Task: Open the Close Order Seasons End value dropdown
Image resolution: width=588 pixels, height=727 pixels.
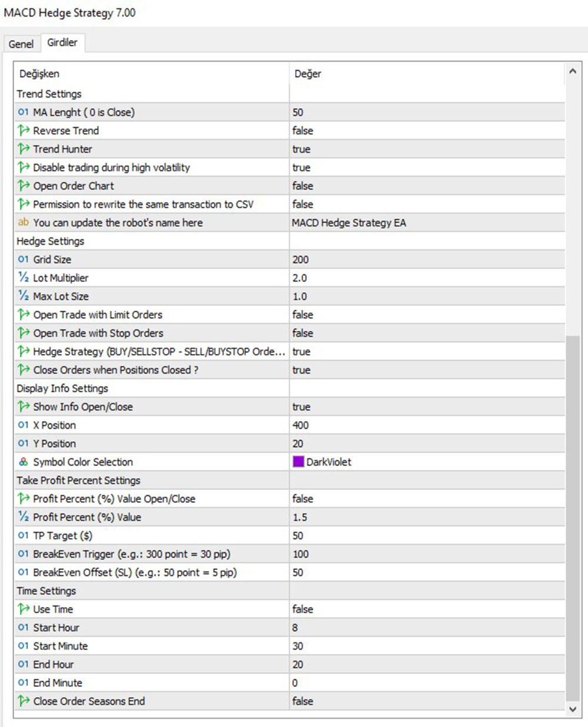Action: [x=303, y=701]
